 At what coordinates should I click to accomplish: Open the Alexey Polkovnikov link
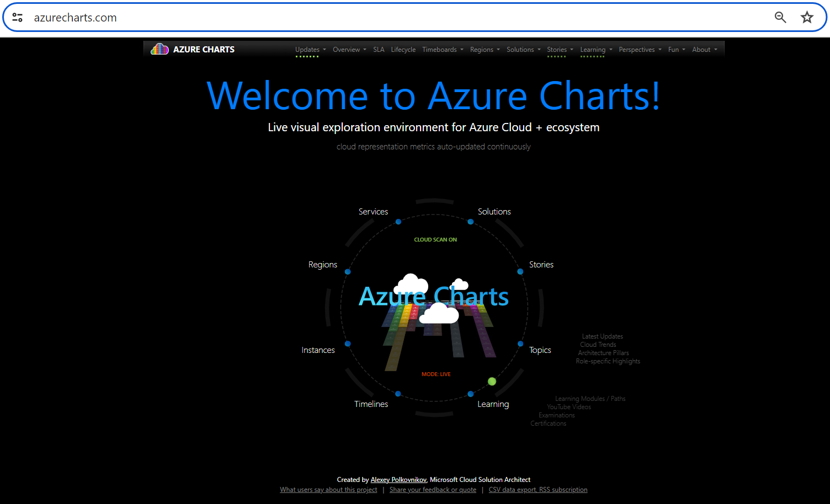tap(398, 479)
